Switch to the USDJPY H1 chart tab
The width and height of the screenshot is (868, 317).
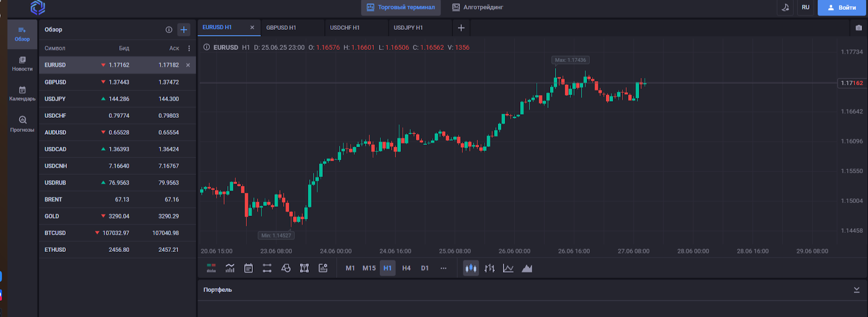click(x=420, y=28)
